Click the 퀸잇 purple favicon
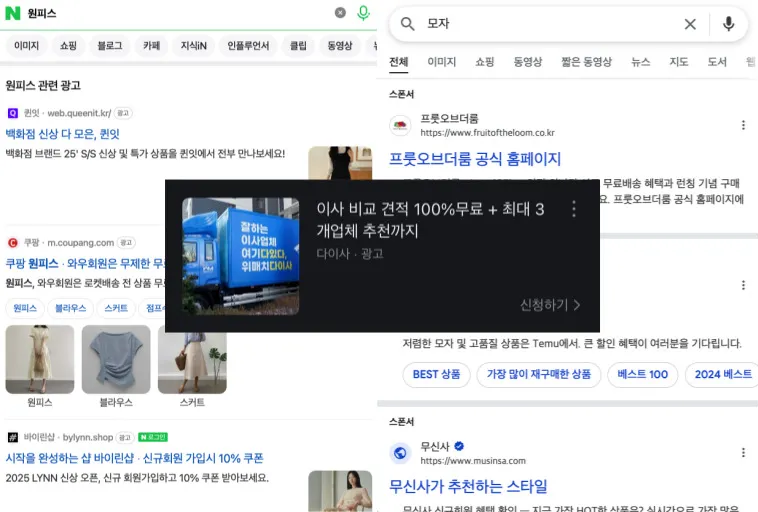The image size is (758, 512). tap(13, 113)
